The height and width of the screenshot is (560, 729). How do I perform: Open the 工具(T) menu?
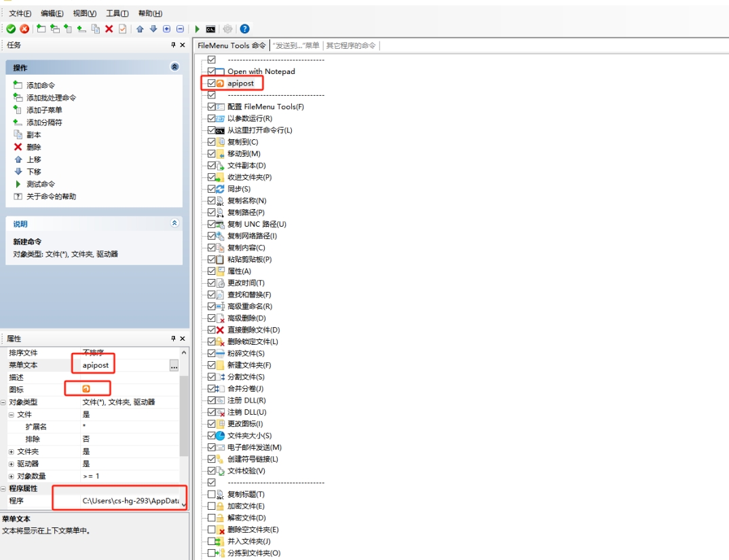coord(117,13)
